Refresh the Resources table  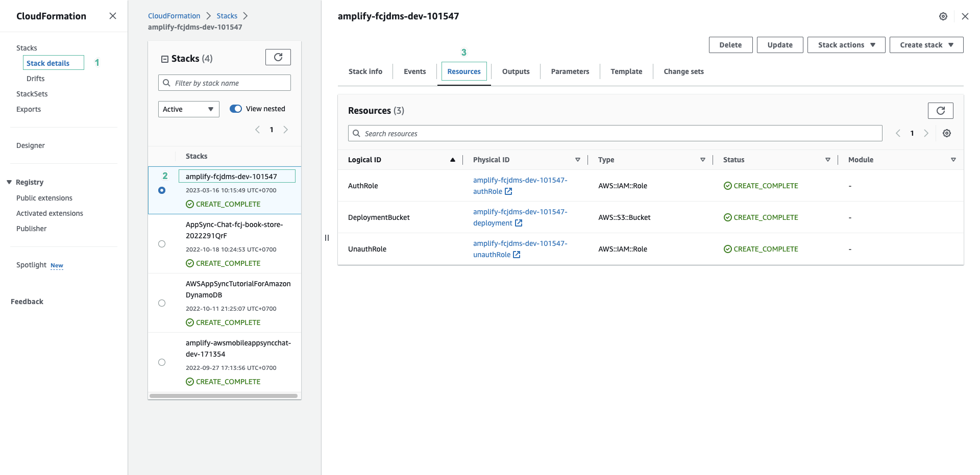941,110
